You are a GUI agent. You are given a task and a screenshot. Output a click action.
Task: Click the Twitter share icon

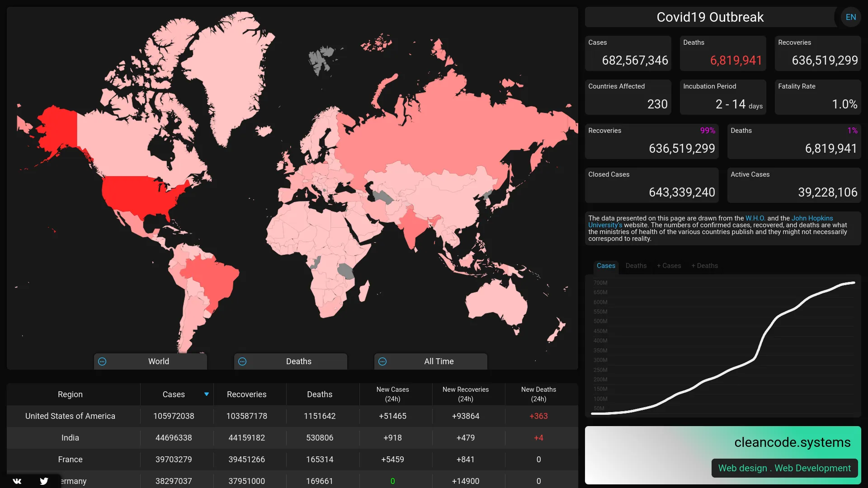tap(44, 481)
